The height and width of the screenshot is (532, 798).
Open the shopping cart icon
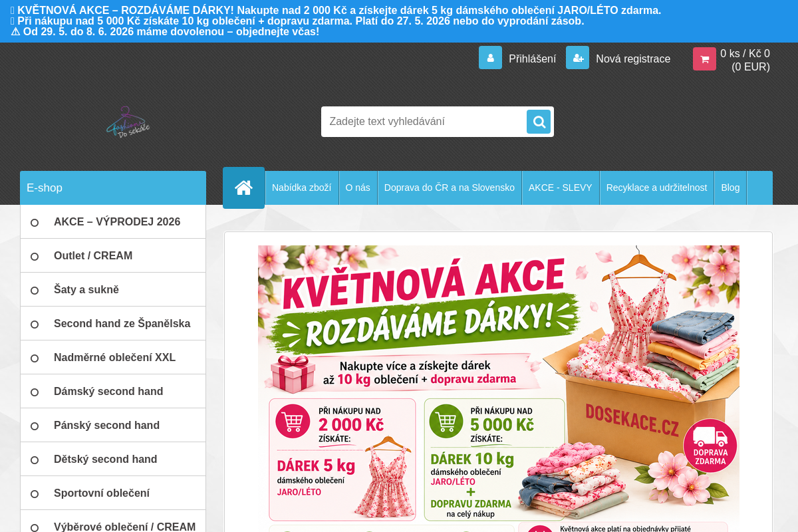(x=704, y=59)
